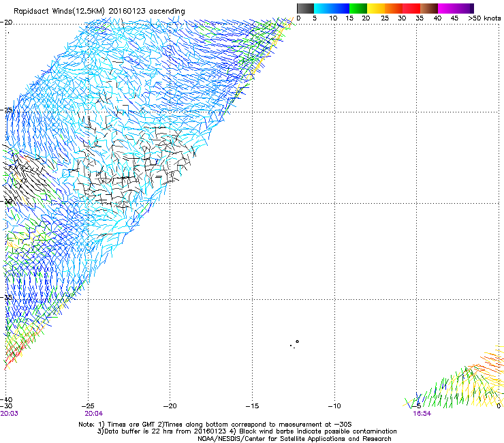Click the cyan-to-blue 5-15 knots legend segment
504x443 pixels.
pos(332,8)
